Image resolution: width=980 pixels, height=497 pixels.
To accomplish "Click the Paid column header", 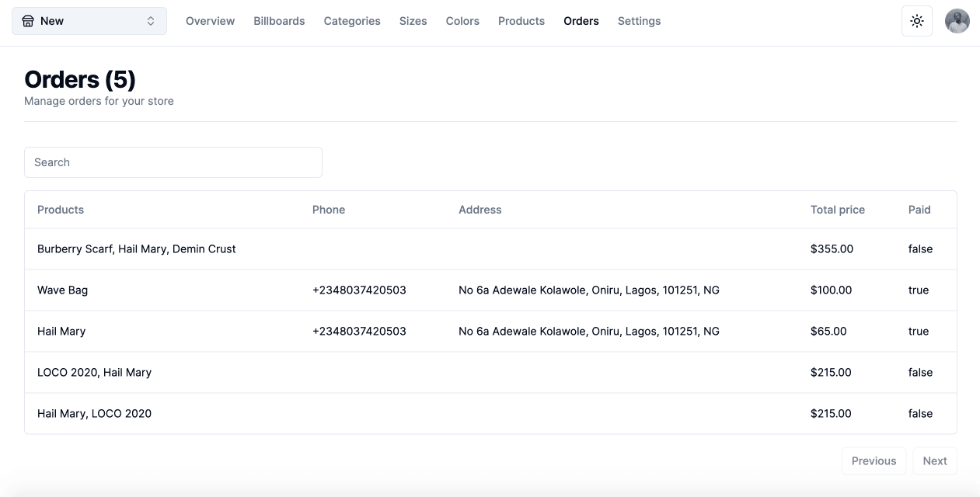I will coord(919,210).
